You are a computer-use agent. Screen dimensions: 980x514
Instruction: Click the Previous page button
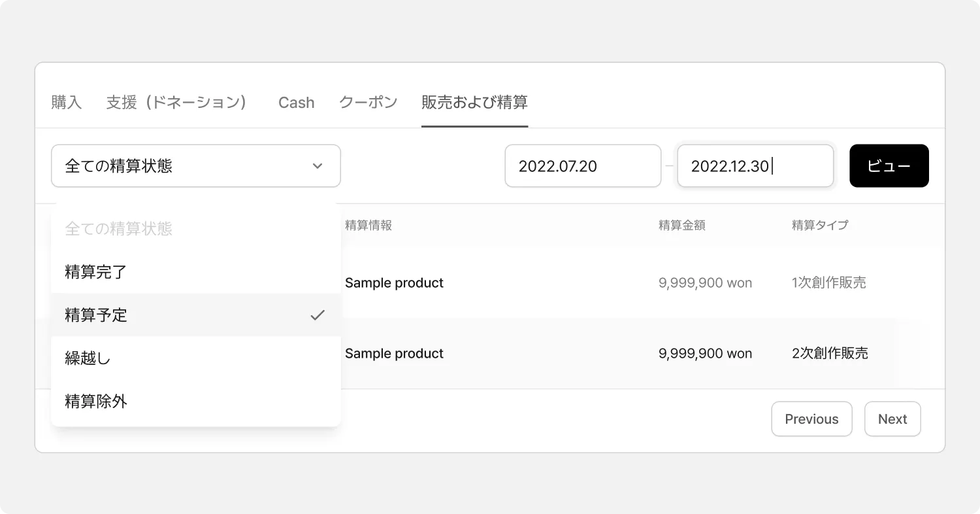tap(811, 419)
